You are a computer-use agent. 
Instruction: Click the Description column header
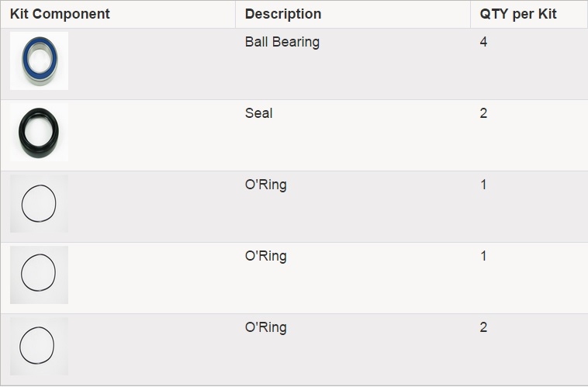click(x=283, y=14)
